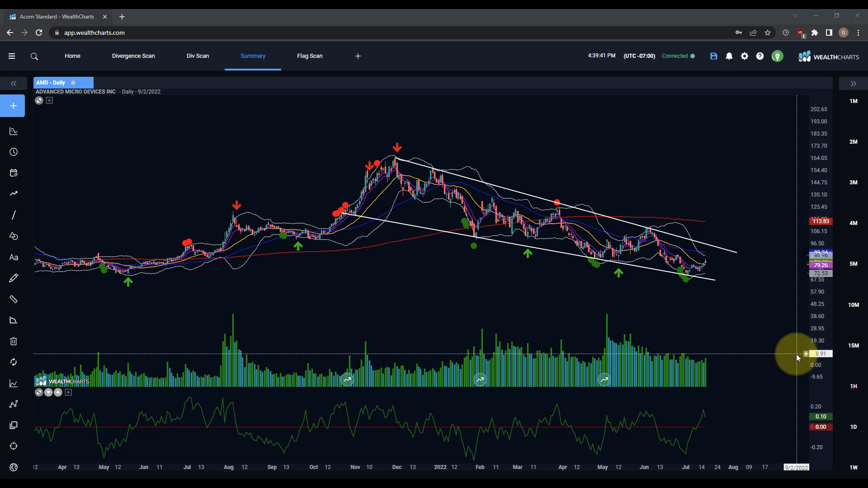The height and width of the screenshot is (488, 868).
Task: Click the trend marker icon below February volume
Action: [x=480, y=380]
